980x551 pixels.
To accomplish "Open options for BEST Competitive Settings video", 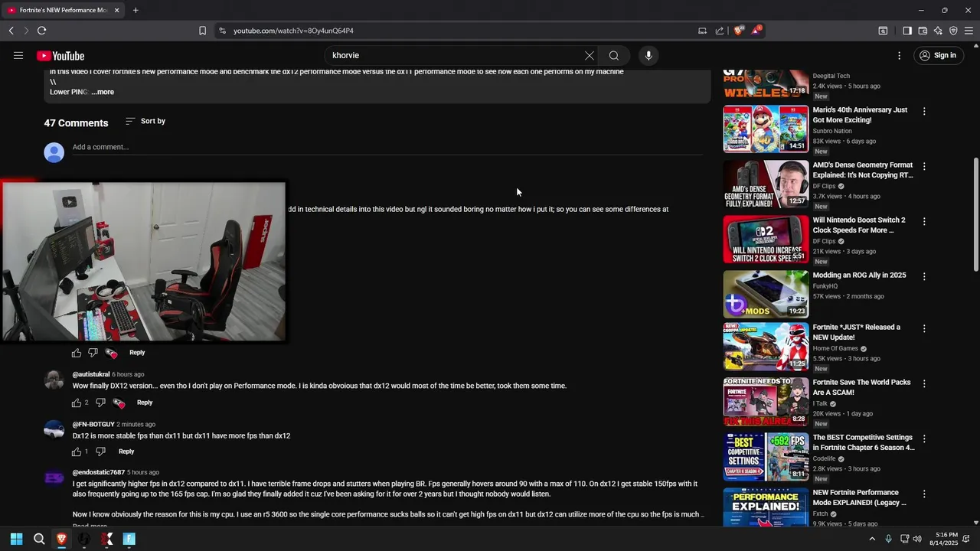I will pyautogui.click(x=924, y=439).
